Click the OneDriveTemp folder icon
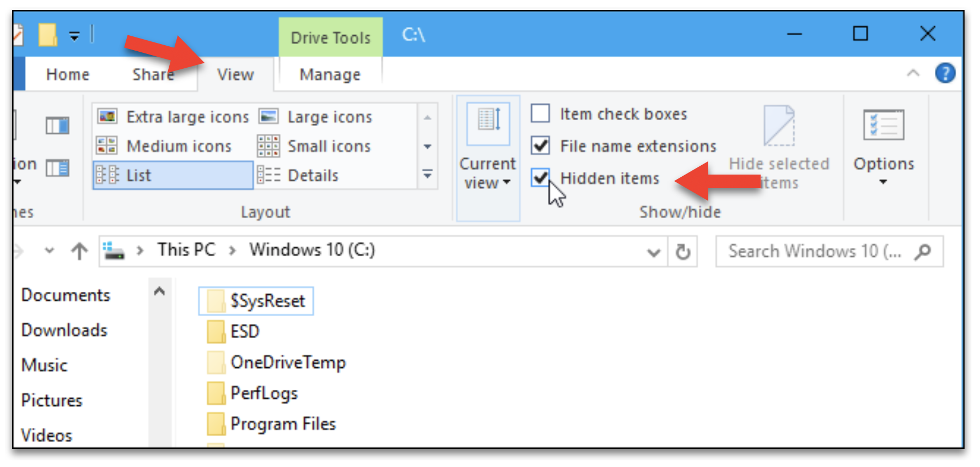The height and width of the screenshot is (467, 980). pos(216,363)
